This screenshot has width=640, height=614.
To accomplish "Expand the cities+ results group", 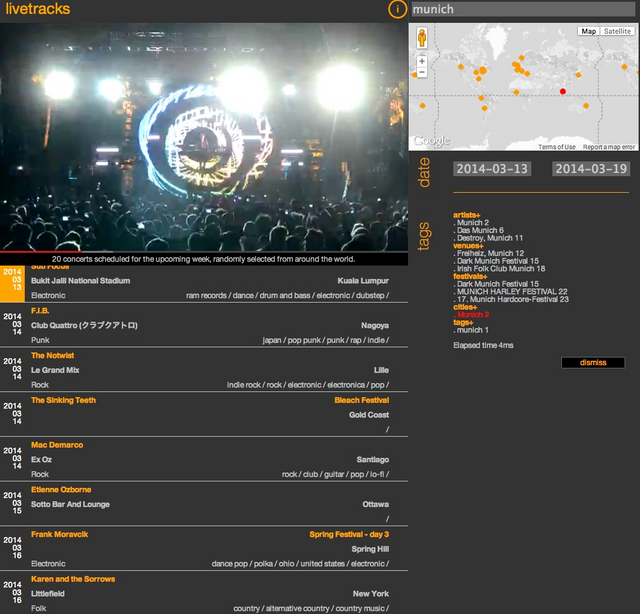I will point(465,307).
